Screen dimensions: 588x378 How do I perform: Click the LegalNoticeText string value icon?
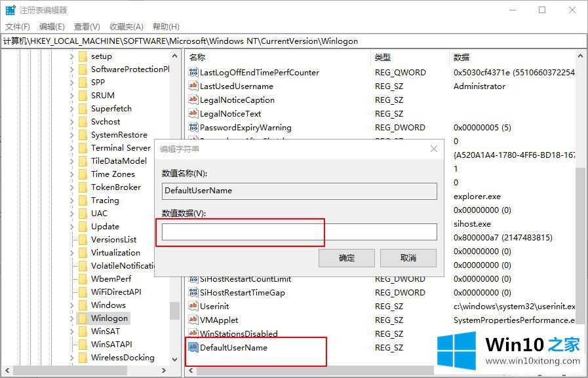coord(193,113)
